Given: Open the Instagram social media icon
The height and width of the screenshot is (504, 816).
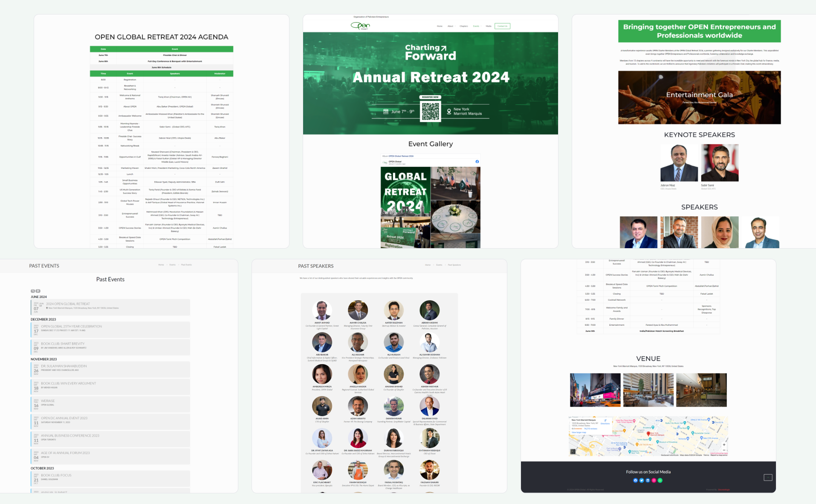Looking at the screenshot, I should click(x=654, y=481).
